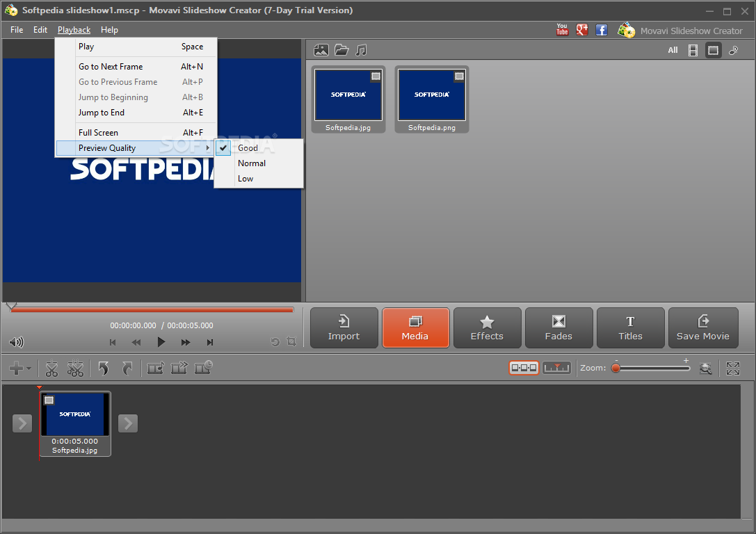Click the clip duration clock icon
Screen dimensions: 756x534
204,368
